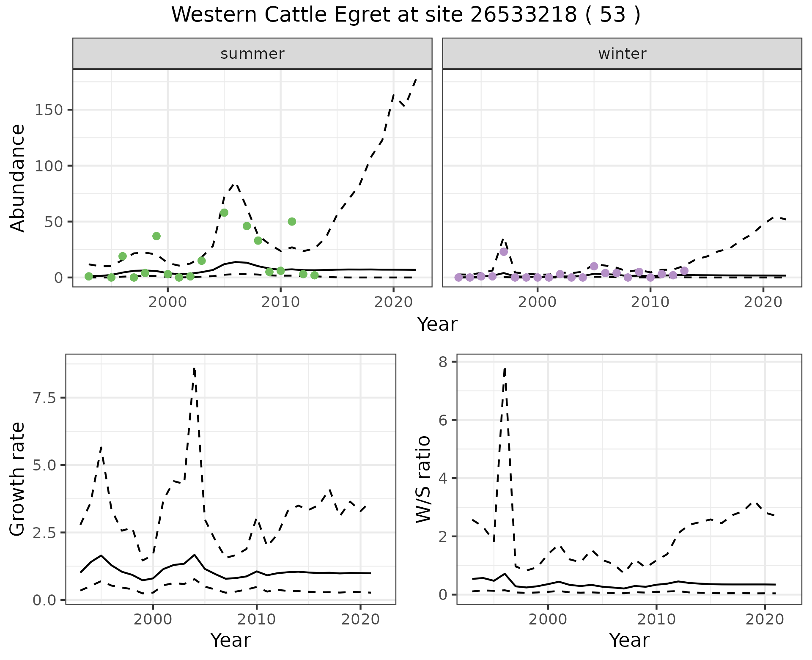
Task: Click the highest green point in summer panel
Action: pyautogui.click(x=224, y=212)
